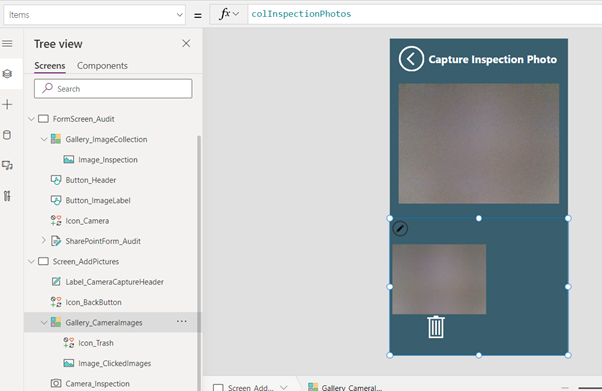Select Gallery_ImageCollection in tree

106,139
